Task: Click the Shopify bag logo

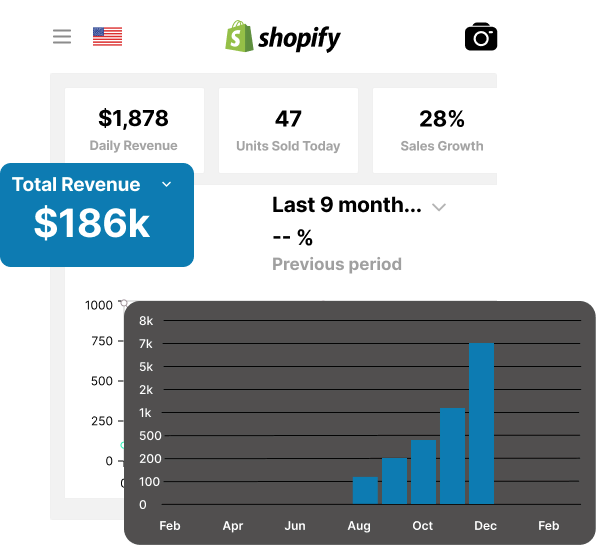Action: tap(239, 36)
